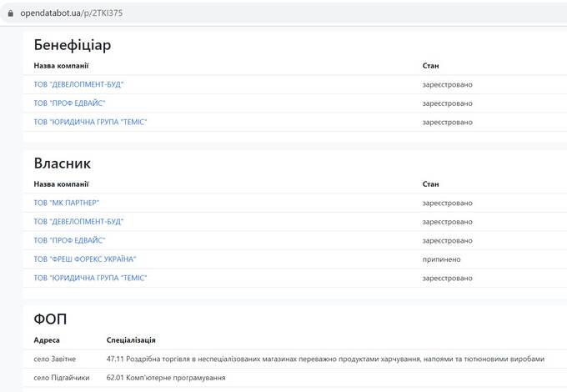Click the Стан column header under Бенефіціар

pyautogui.click(x=431, y=66)
